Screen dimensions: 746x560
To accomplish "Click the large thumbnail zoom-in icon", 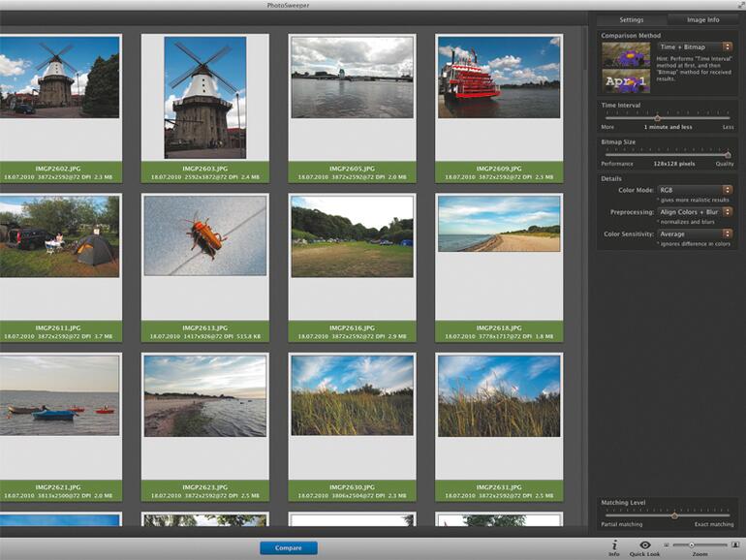I will click(x=735, y=545).
